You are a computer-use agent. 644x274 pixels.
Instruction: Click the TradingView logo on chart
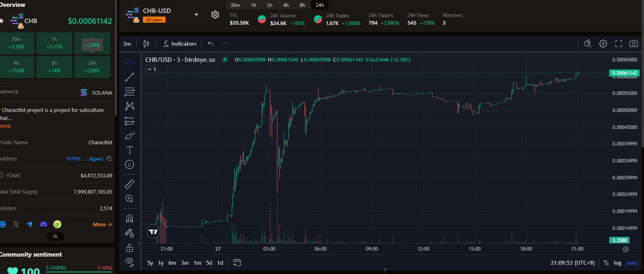tap(153, 232)
